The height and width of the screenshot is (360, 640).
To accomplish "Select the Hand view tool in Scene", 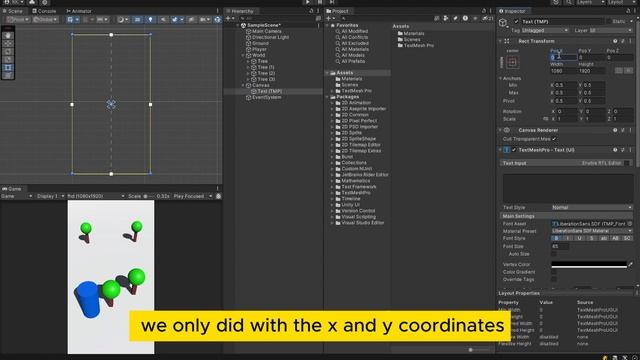I will coord(8,36).
